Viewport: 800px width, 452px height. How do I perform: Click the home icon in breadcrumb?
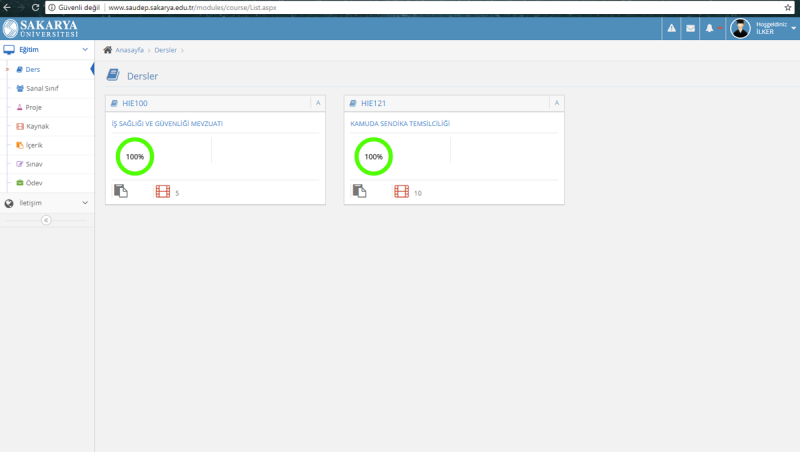point(108,49)
